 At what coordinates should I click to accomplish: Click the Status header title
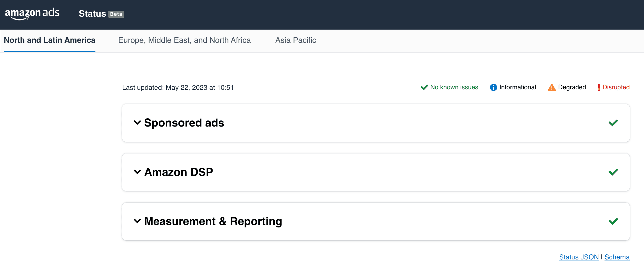(x=92, y=13)
